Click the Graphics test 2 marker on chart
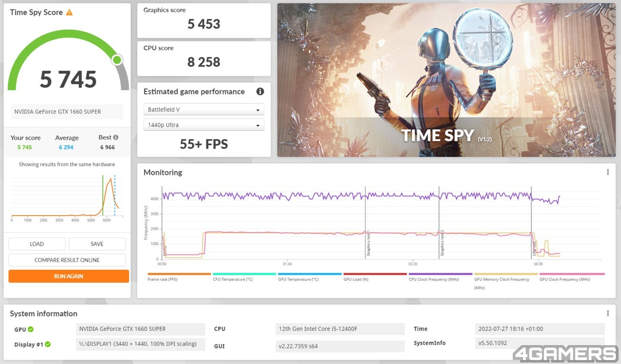The height and width of the screenshot is (364, 621). (441, 242)
